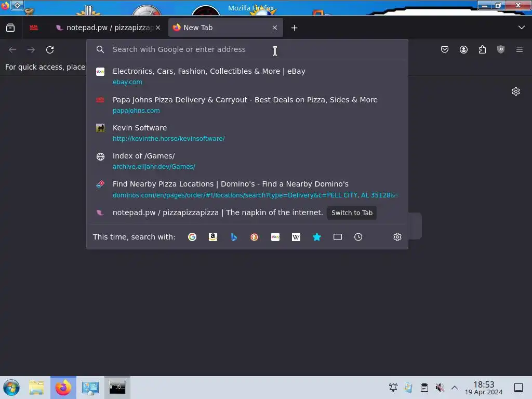Screen dimensions: 532x399
Task: Open the Pocket save button
Action: click(445, 49)
